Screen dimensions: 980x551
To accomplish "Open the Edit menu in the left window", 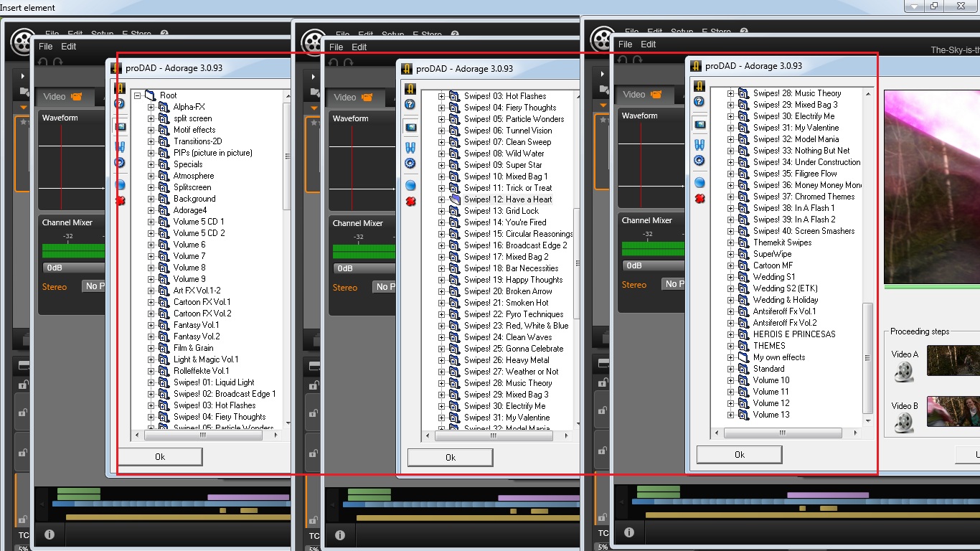I will [68, 47].
